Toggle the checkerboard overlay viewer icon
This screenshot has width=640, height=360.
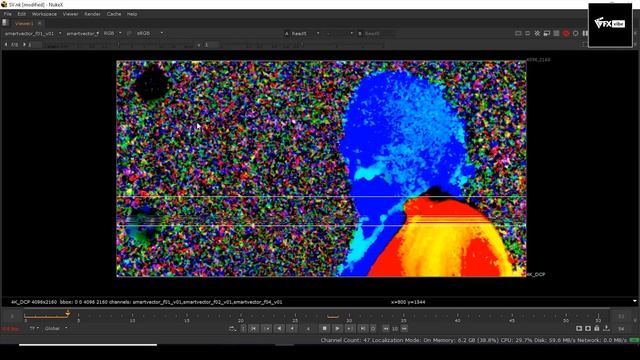point(556,33)
